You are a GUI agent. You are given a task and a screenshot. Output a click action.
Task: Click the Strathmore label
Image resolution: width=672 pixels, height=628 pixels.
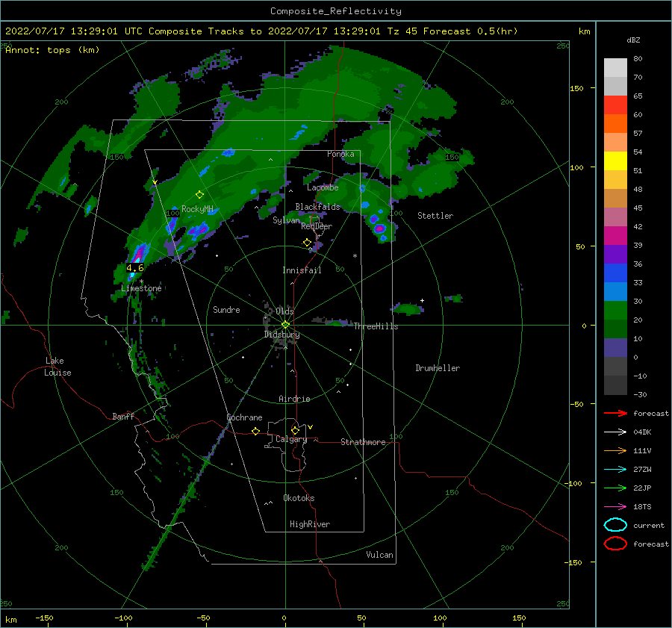tap(363, 442)
